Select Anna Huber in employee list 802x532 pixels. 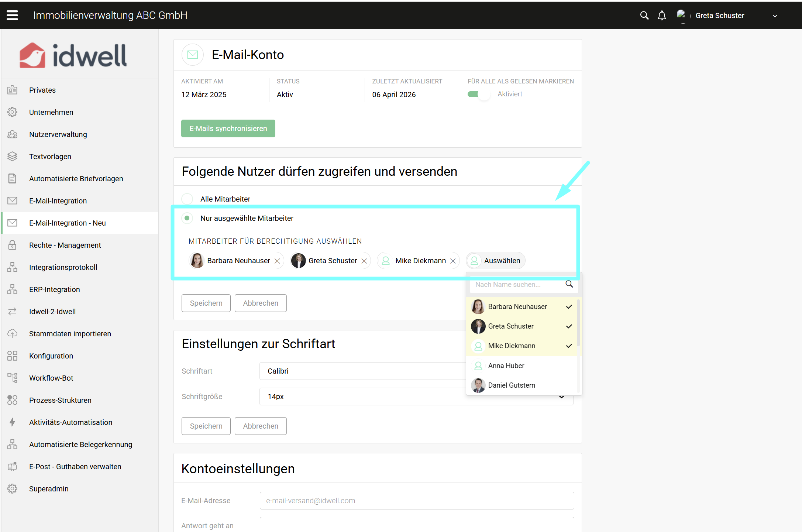[x=506, y=365]
